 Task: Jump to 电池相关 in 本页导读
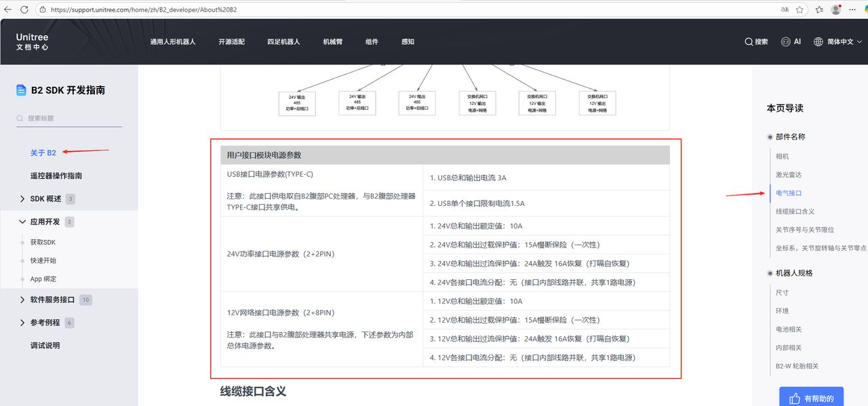coord(789,329)
